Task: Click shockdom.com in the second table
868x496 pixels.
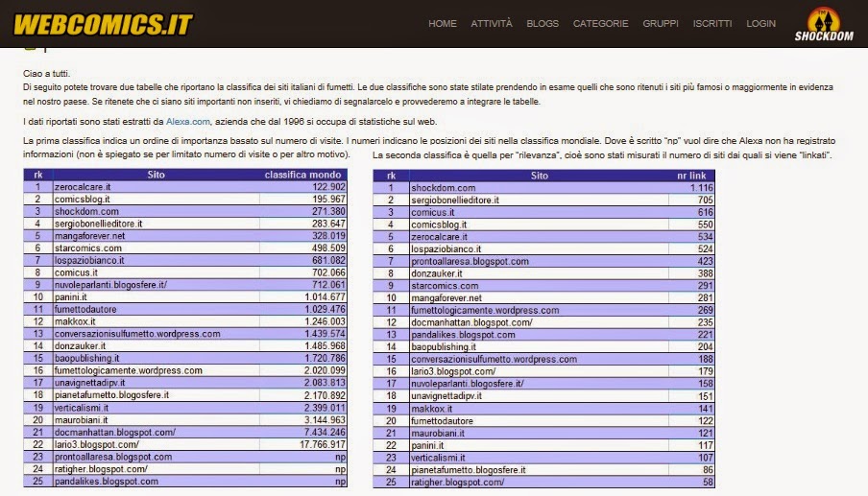Action: tap(443, 187)
